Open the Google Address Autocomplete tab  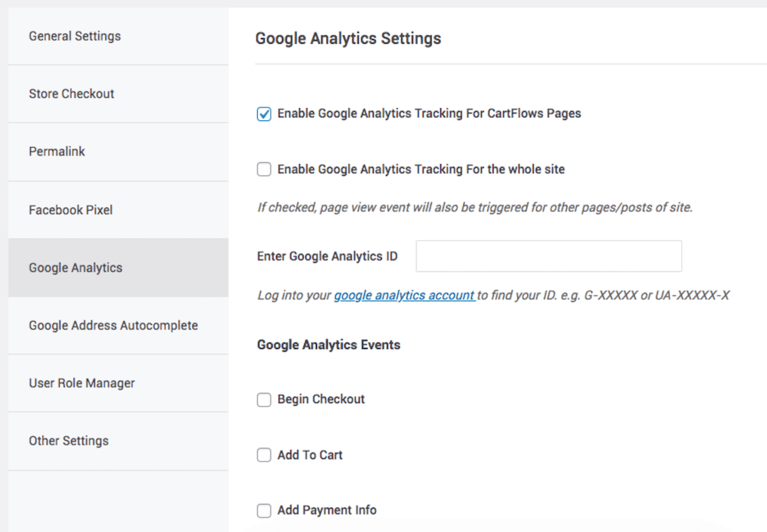113,325
